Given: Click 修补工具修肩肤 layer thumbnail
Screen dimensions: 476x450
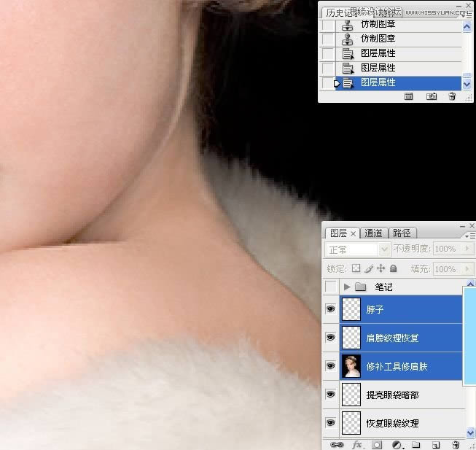Looking at the screenshot, I should pos(352,366).
